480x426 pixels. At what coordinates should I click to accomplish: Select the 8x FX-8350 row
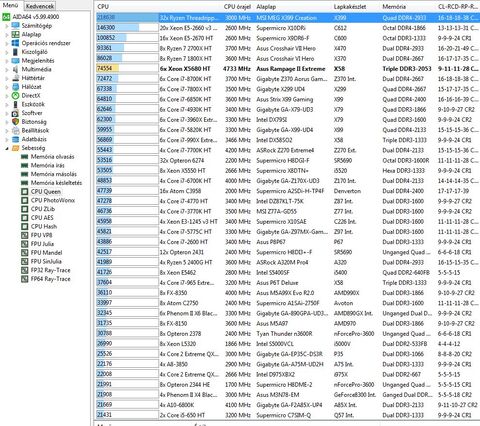pyautogui.click(x=288, y=293)
